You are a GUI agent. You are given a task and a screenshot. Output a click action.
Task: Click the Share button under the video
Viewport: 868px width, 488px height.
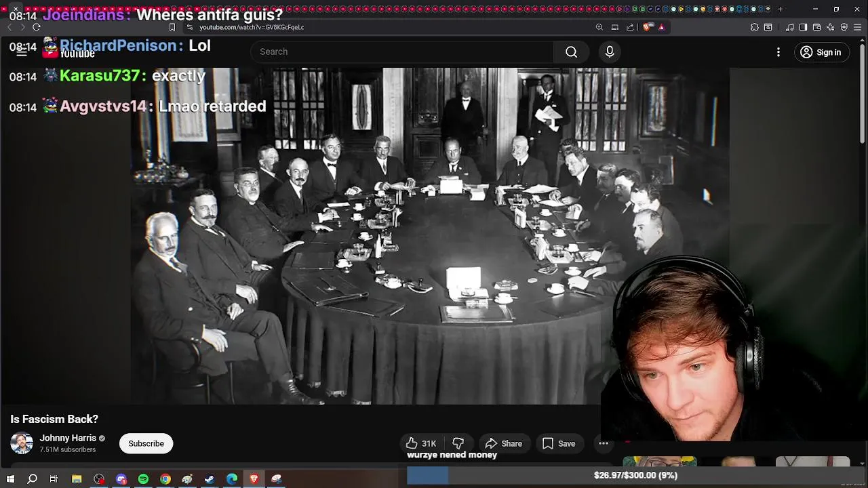504,444
